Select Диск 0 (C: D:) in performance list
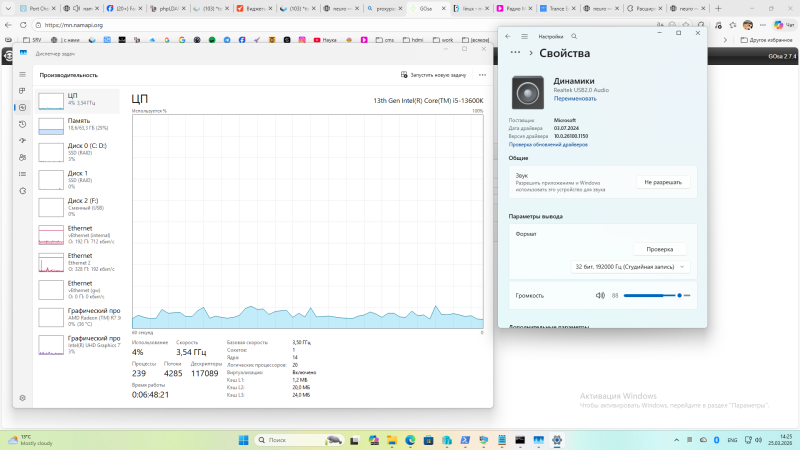 (x=79, y=152)
